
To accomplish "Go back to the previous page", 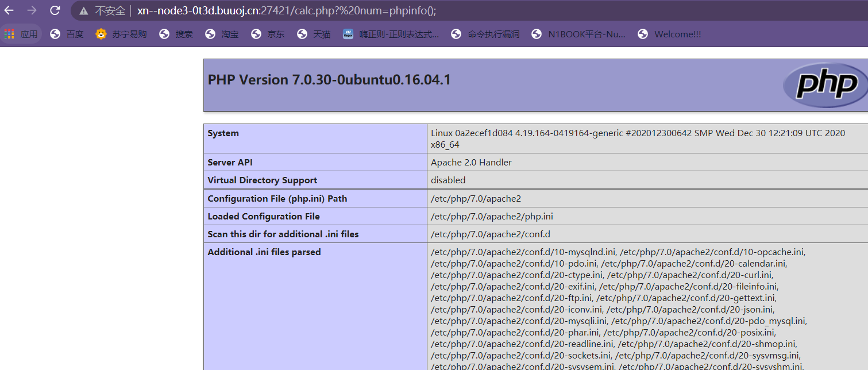I will coord(9,10).
